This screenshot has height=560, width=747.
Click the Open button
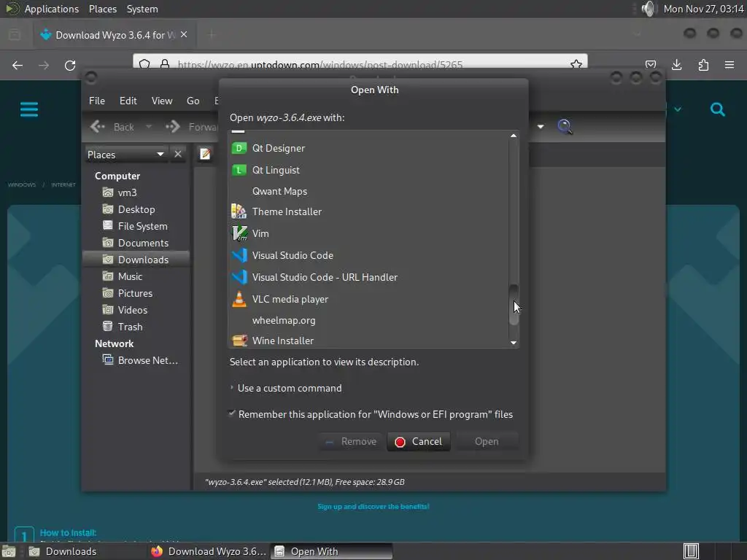[487, 441]
